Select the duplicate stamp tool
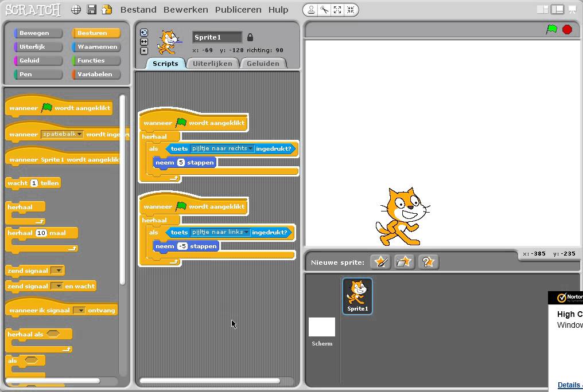 click(311, 10)
